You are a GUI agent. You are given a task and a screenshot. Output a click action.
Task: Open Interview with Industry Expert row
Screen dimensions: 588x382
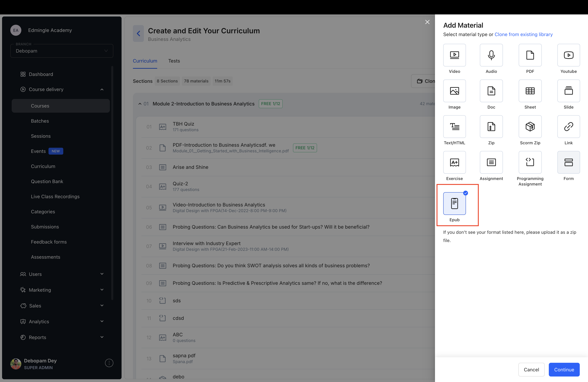coord(288,246)
